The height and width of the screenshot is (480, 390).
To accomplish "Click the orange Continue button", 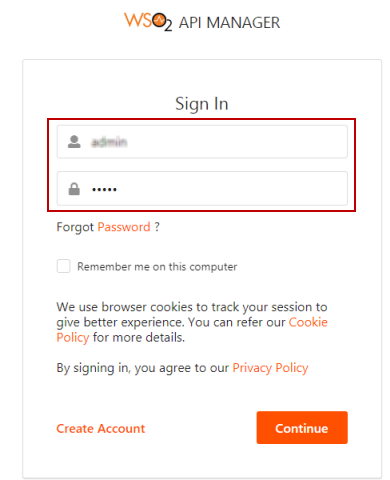I will point(302,428).
